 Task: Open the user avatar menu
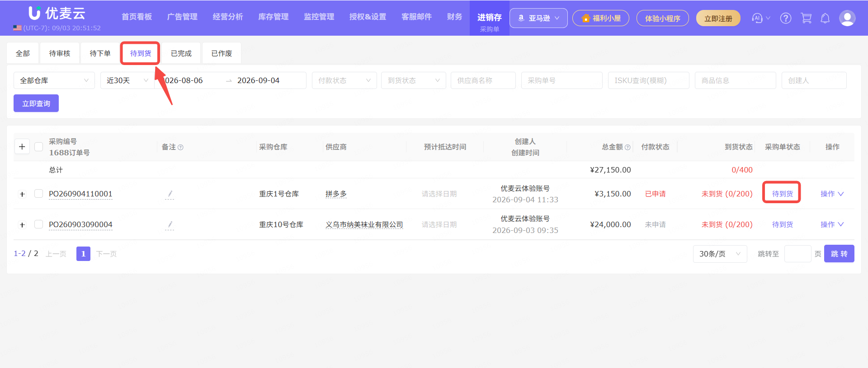point(847,18)
